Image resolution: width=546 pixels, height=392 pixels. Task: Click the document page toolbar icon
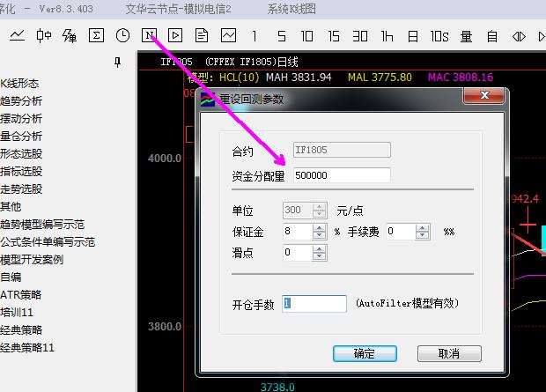pyautogui.click(x=202, y=36)
